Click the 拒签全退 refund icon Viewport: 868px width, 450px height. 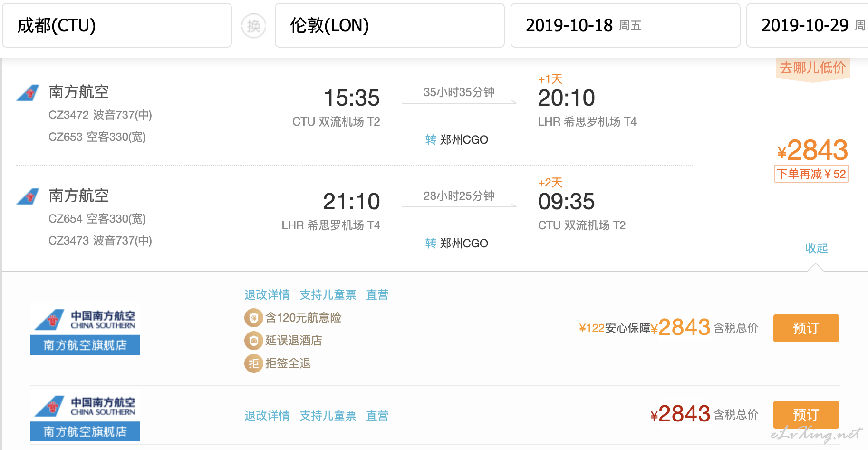pos(253,363)
